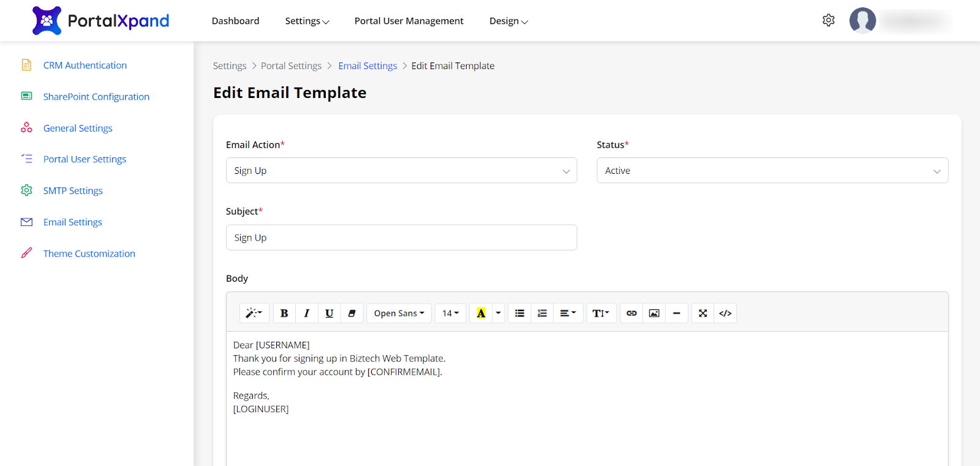
Task: Go to SMTP Settings in sidebar
Action: [73, 190]
